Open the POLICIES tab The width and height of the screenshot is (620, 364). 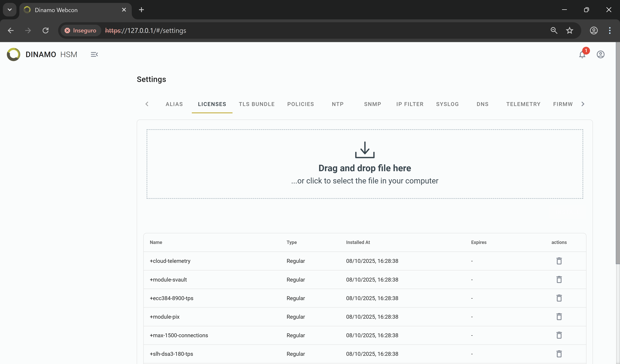click(x=300, y=104)
